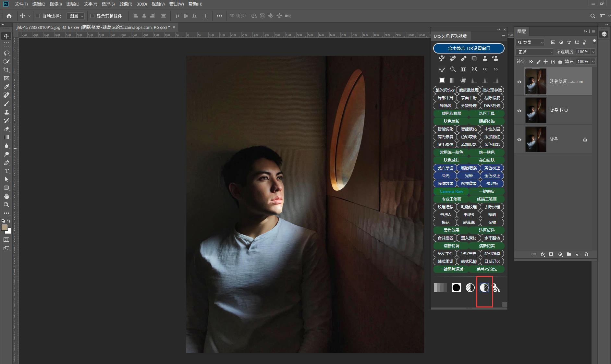The image size is (611, 364).
Task: Activate the Hand tool
Action: coord(6,196)
